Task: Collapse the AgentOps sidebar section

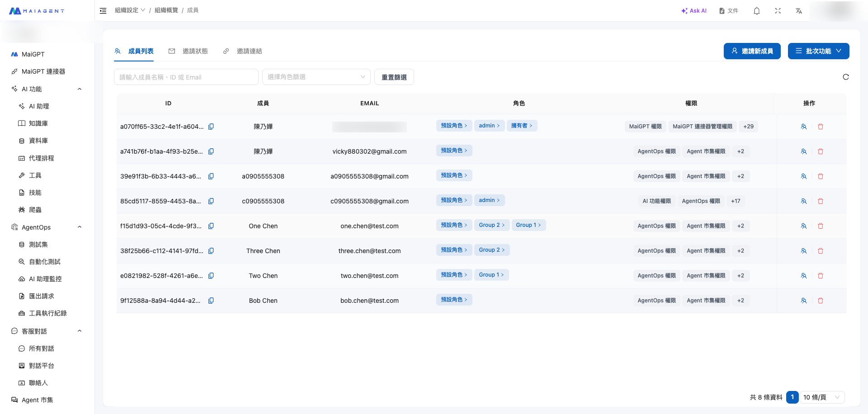Action: [x=80, y=227]
